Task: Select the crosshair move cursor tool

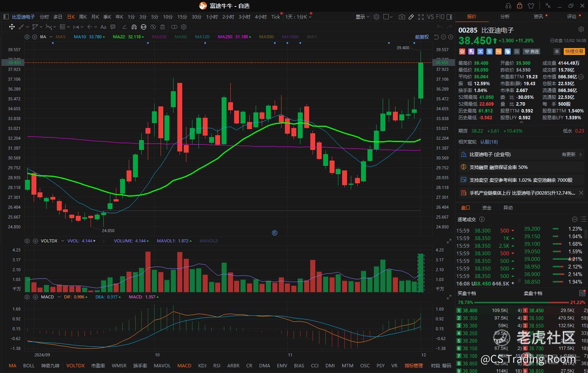Action: point(12,27)
